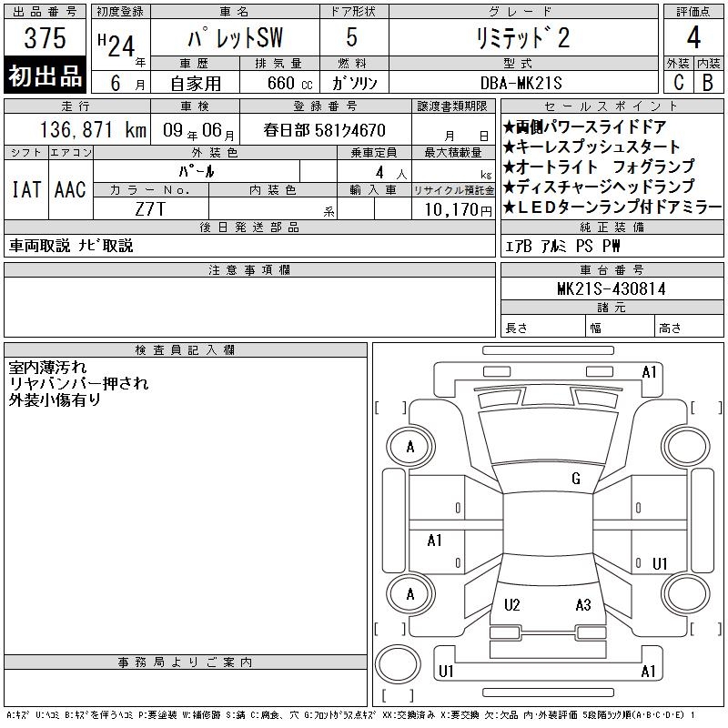Click sales point キーレスプッシュスタート
The width and height of the screenshot is (728, 728).
[591, 147]
